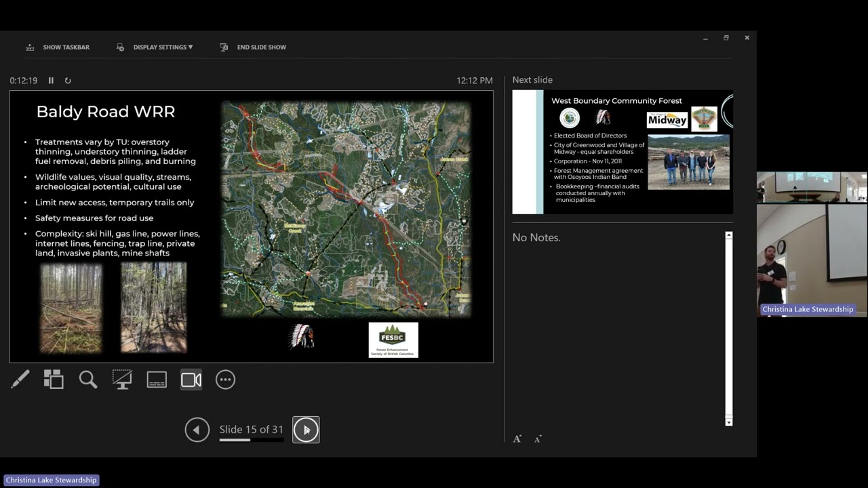This screenshot has width=868, height=488.
Task: Click the next slide thumbnail preview
Action: tap(623, 152)
